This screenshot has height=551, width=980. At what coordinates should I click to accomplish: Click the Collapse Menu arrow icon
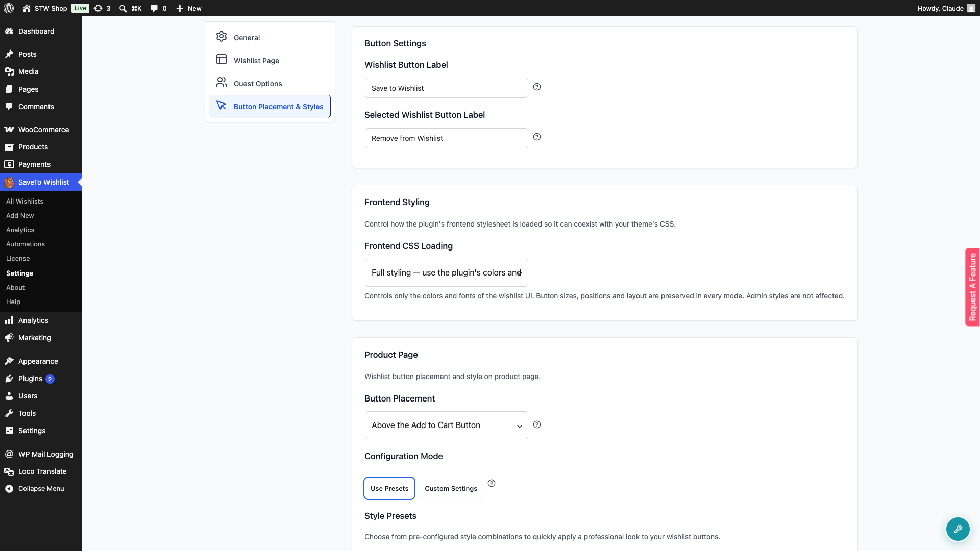[9, 489]
